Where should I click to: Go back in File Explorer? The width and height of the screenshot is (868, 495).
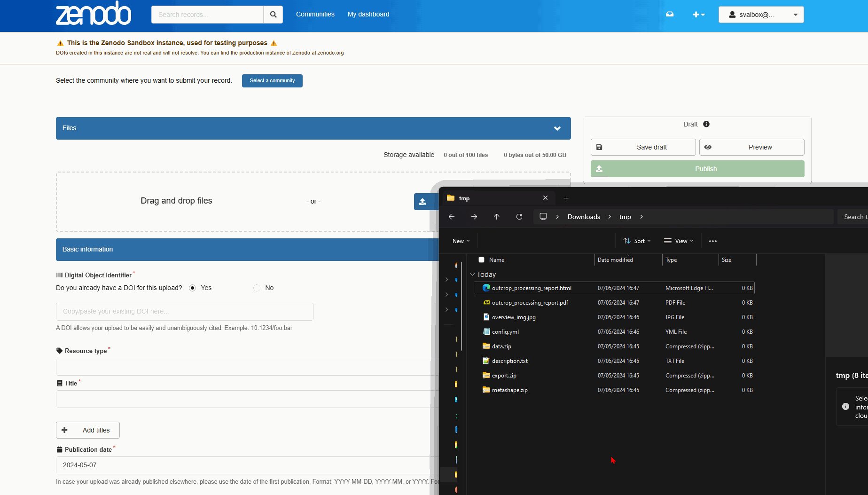pyautogui.click(x=452, y=217)
